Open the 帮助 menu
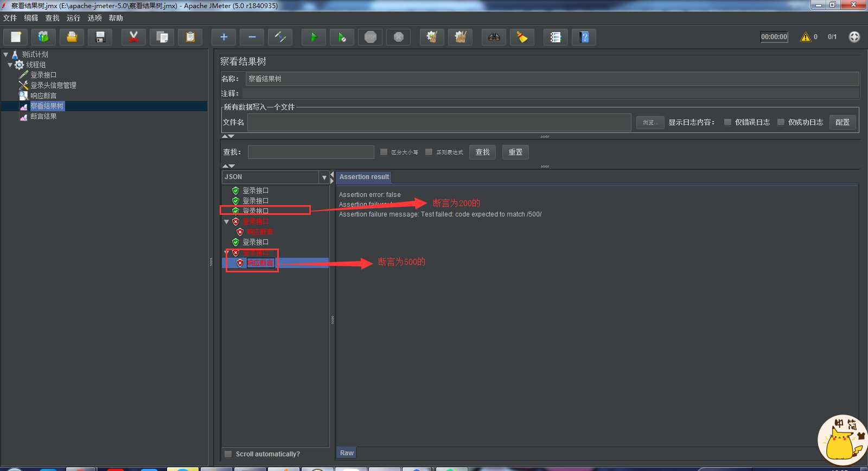868x471 pixels. [116, 18]
